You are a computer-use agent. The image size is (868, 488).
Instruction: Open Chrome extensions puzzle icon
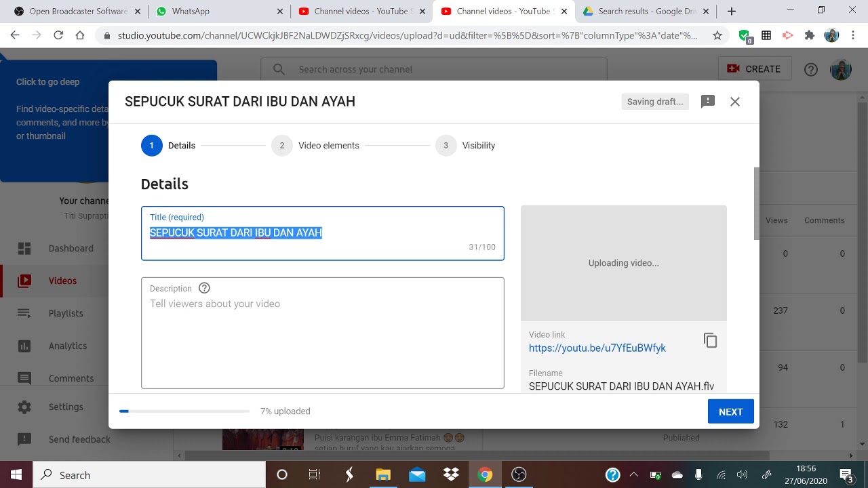pos(809,36)
